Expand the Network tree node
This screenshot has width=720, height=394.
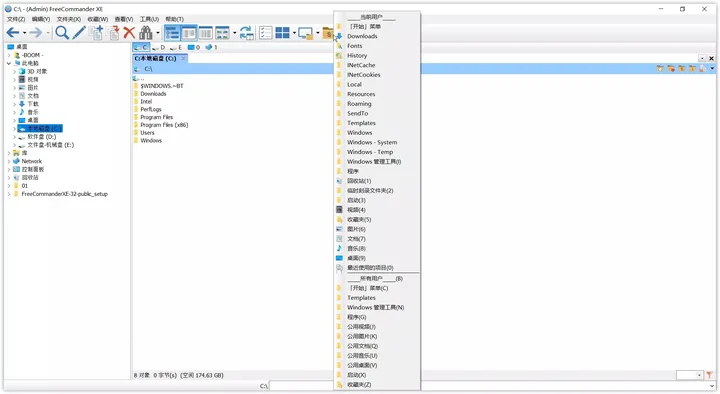pos(9,161)
